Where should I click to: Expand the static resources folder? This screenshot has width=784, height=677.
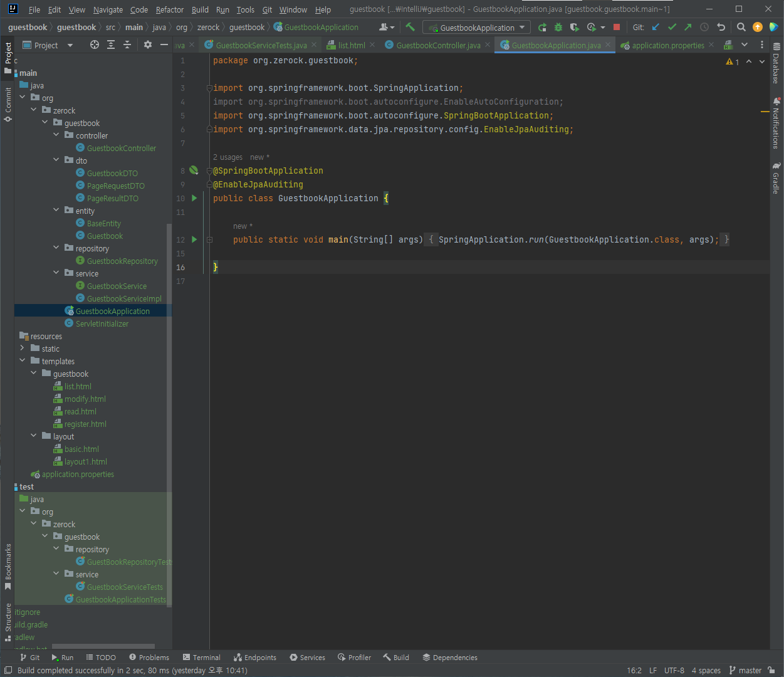23,348
